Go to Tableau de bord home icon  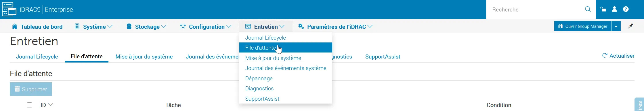tap(14, 26)
